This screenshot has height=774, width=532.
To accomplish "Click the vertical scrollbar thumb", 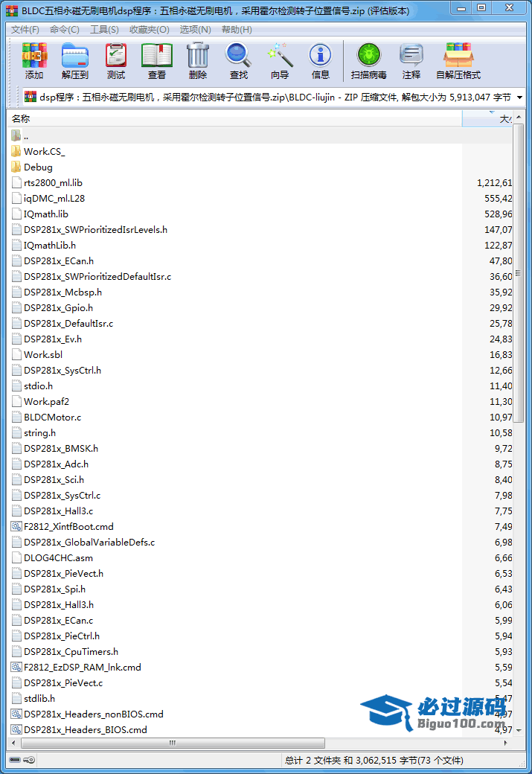I will (518, 273).
